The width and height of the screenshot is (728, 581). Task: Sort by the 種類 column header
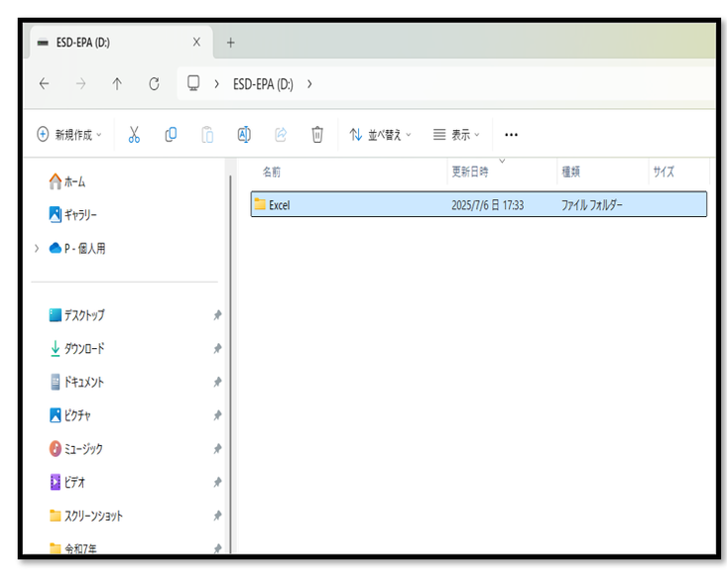[571, 172]
